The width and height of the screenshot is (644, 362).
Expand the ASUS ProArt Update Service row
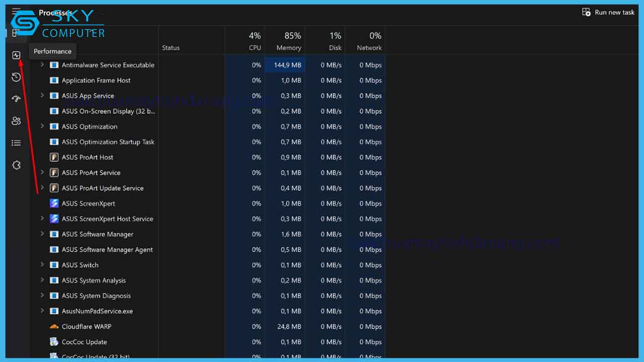tap(42, 188)
